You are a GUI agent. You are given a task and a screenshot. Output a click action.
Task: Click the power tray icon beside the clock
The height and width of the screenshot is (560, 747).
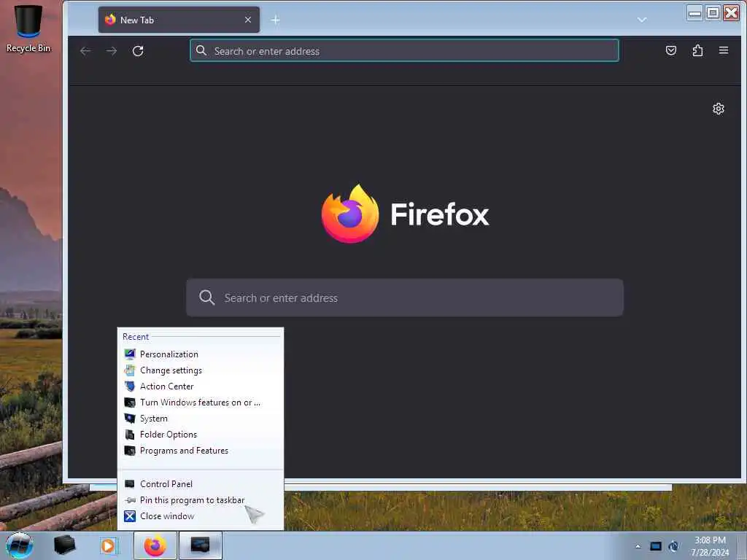673,546
